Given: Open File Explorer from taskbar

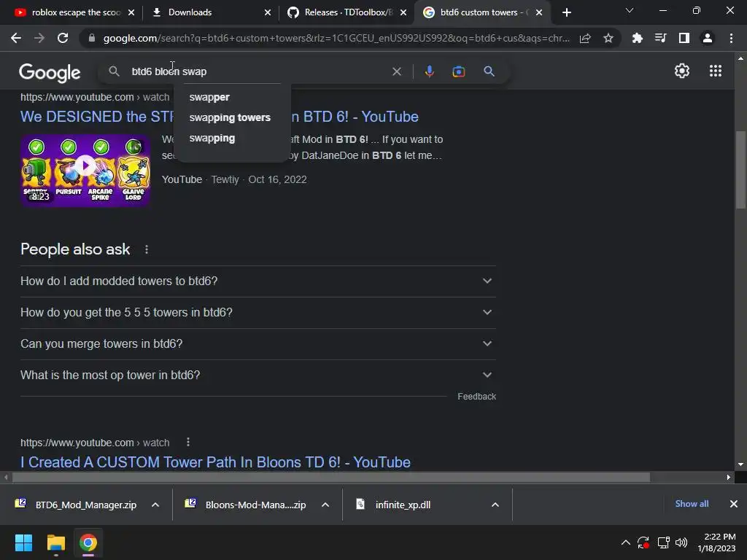Looking at the screenshot, I should (55, 542).
